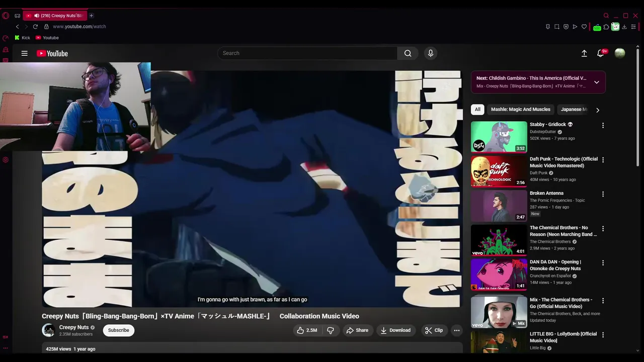Open Broken Antenna thumbnail
The height and width of the screenshot is (362, 644).
pyautogui.click(x=499, y=206)
